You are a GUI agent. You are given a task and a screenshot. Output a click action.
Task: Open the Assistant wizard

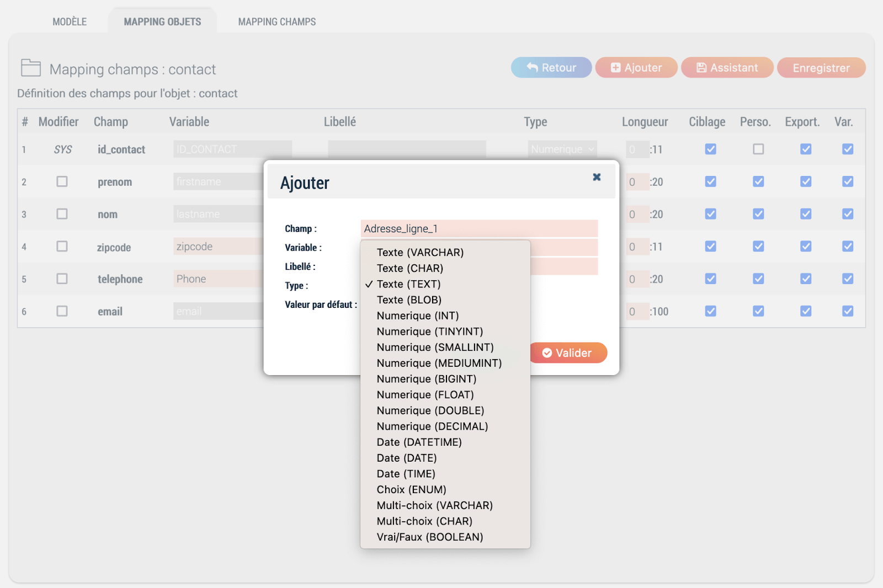point(727,67)
